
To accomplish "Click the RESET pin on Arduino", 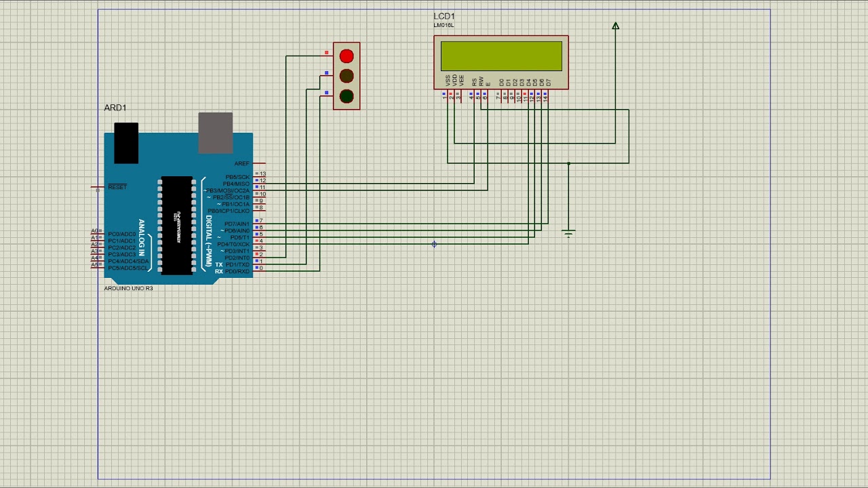I will tap(117, 187).
